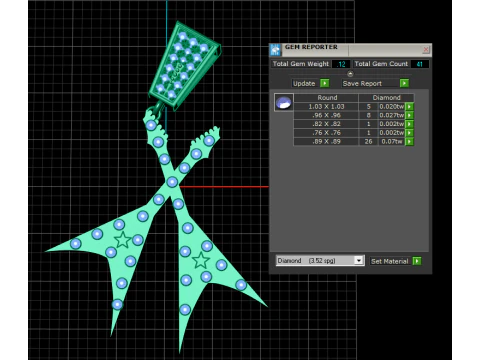Click the Diamond column header
480x360 pixels.
386,98
